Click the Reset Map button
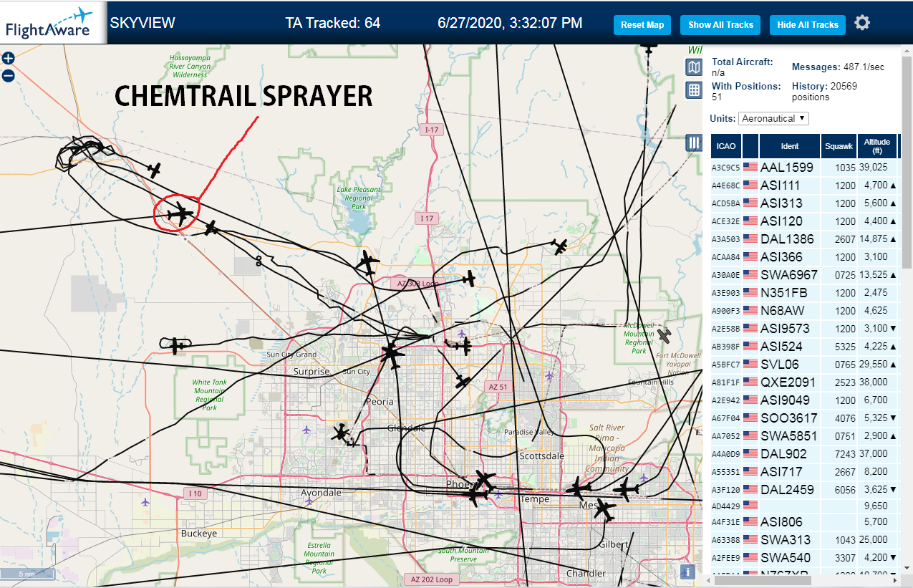The height and width of the screenshot is (588, 913). point(642,24)
